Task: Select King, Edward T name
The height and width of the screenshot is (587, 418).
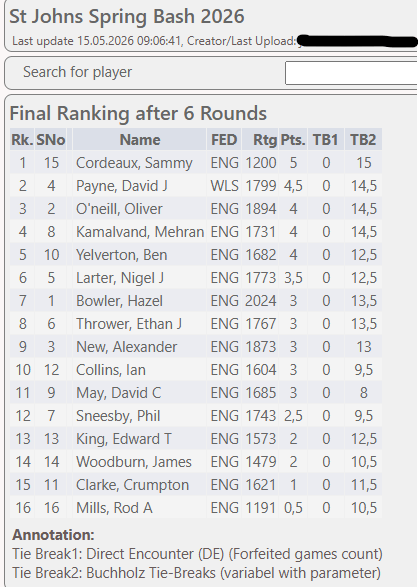Action: click(123, 439)
